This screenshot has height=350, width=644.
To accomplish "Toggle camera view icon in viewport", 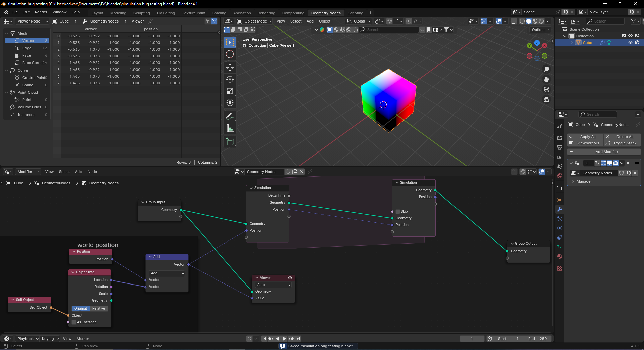I will tap(546, 89).
